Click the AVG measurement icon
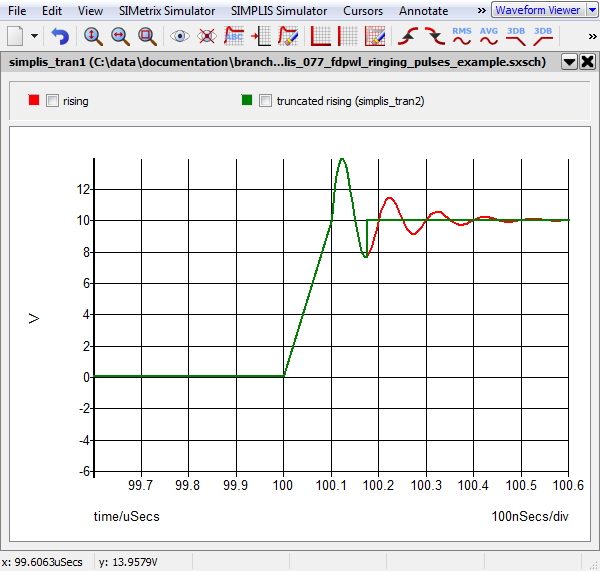The image size is (600, 571). point(489,36)
